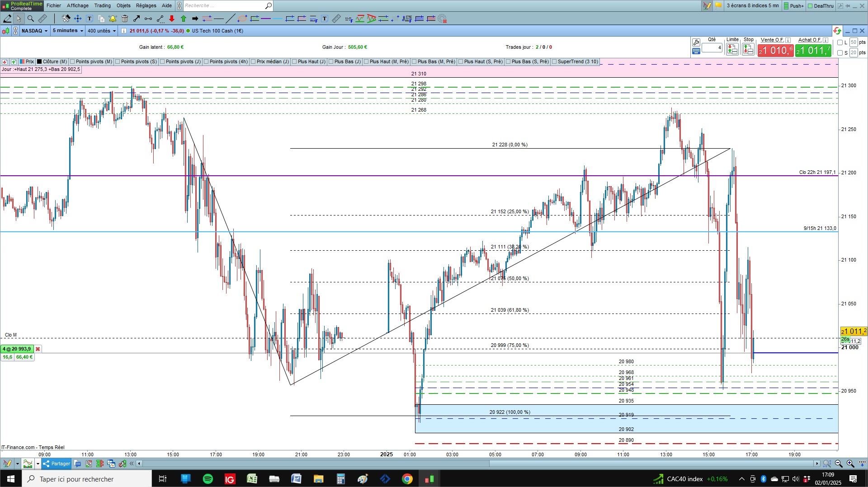Image resolution: width=868 pixels, height=487 pixels.
Task: Check the SuperTrend (3 10) indicator
Action: (554, 61)
